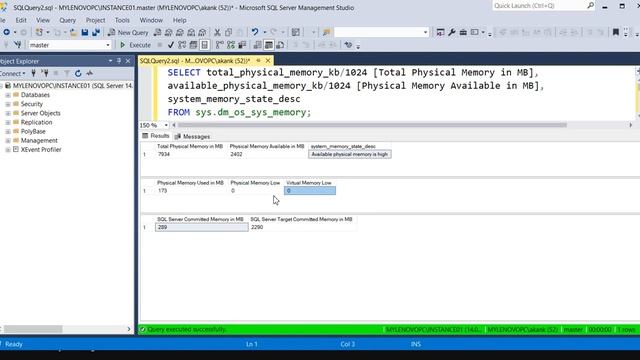Viewport: 640px width, 360px height.
Task: Toggle Results to Grid button
Action: point(269,45)
